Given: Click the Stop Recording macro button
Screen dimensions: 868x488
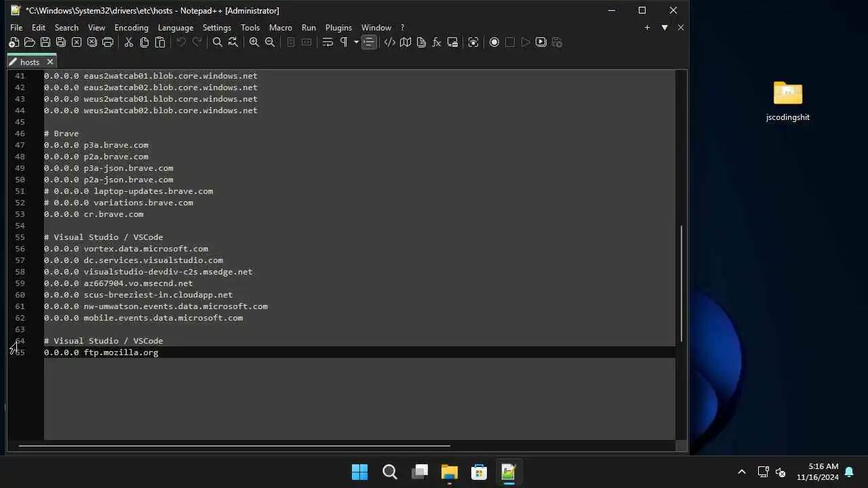Looking at the screenshot, I should pyautogui.click(x=509, y=42).
